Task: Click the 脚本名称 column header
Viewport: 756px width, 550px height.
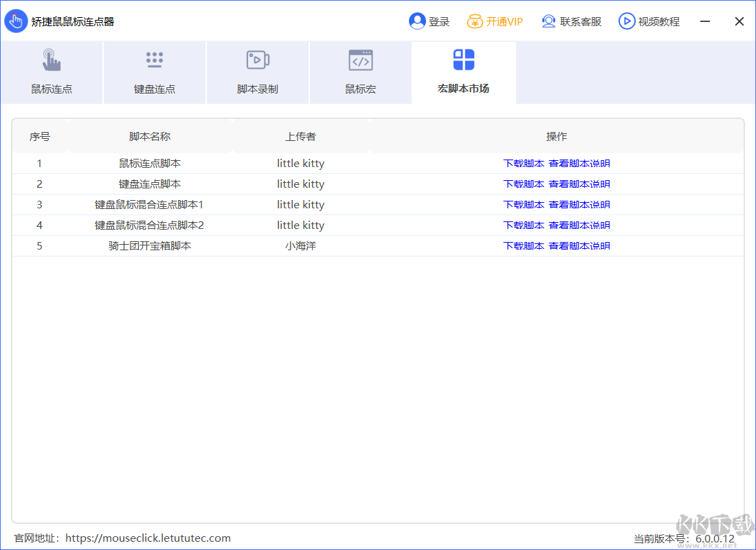Action: click(150, 137)
